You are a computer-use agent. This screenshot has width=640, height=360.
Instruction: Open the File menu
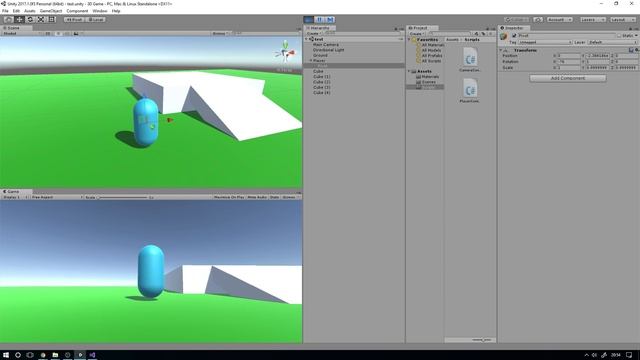(x=5, y=11)
